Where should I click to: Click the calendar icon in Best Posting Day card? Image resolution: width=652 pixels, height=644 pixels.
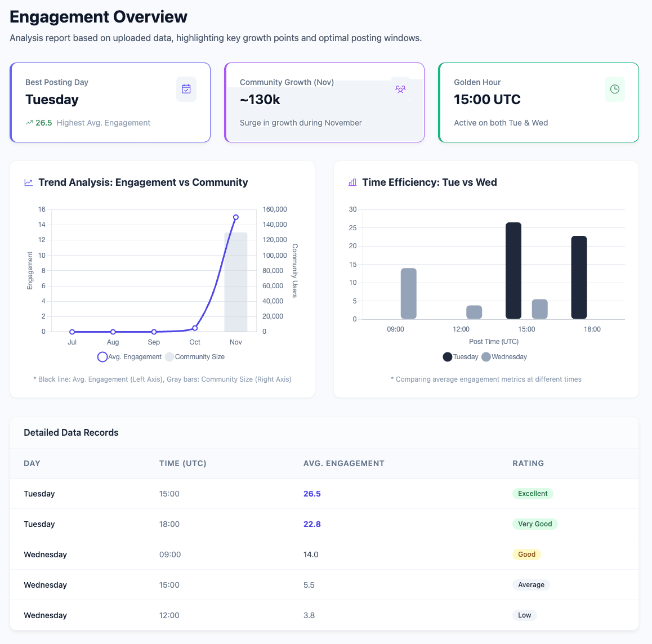186,89
